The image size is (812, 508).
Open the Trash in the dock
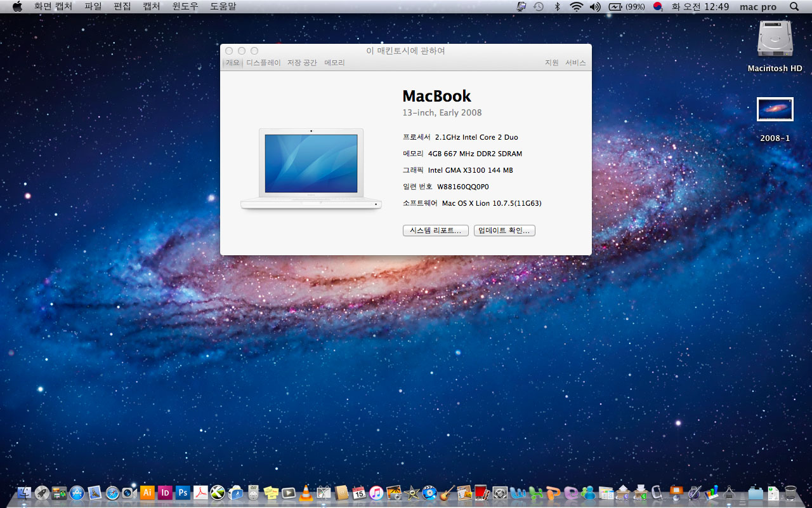pyautogui.click(x=790, y=492)
